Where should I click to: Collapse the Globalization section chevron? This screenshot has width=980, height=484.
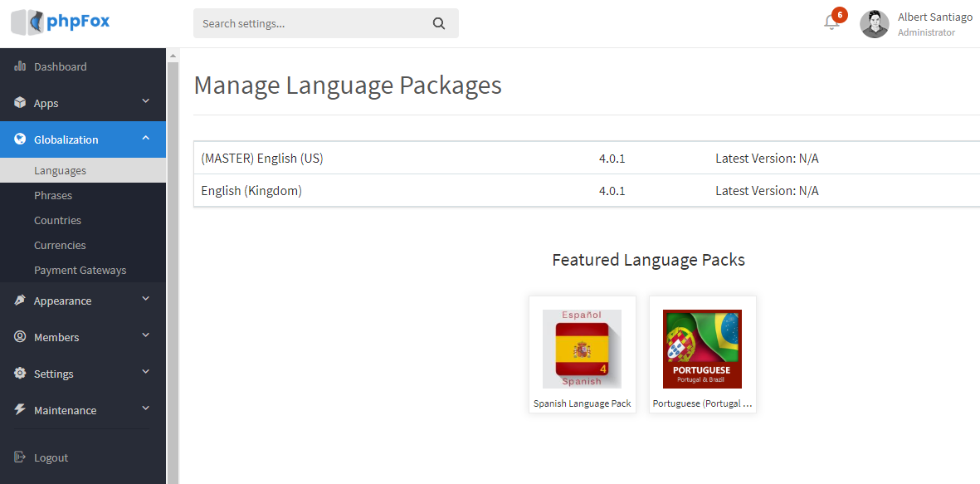pos(146,139)
